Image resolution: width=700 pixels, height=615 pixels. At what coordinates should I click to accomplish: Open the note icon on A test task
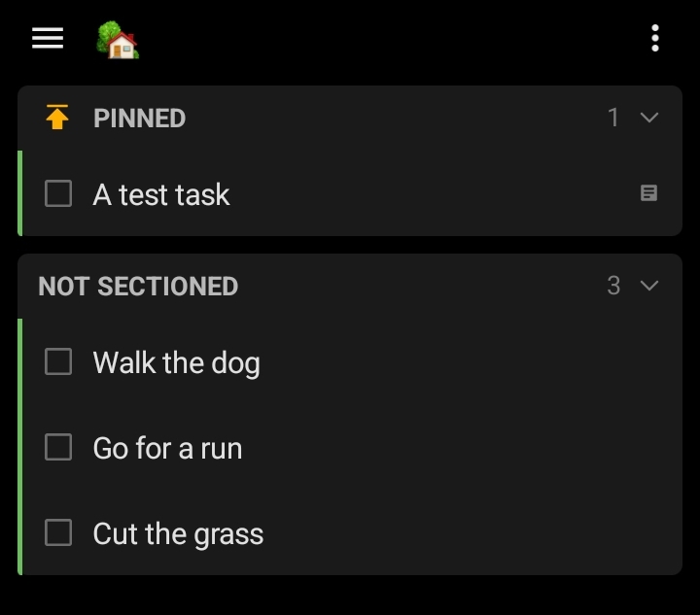[648, 193]
